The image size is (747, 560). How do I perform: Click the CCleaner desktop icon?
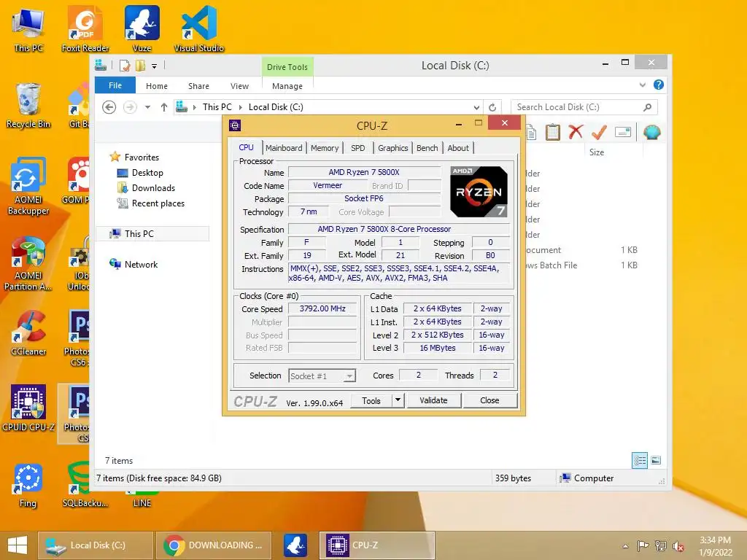click(28, 333)
